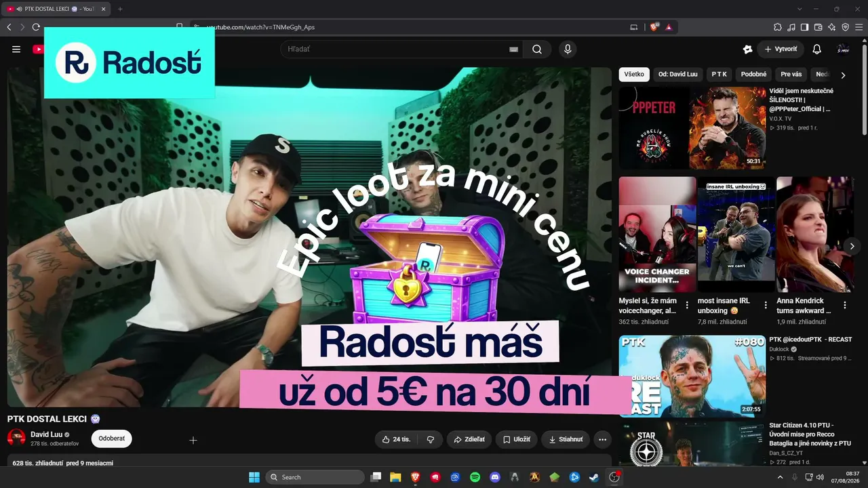The image size is (868, 488).
Task: Open the on-screen keyboard icon in search box
Action: (x=513, y=49)
